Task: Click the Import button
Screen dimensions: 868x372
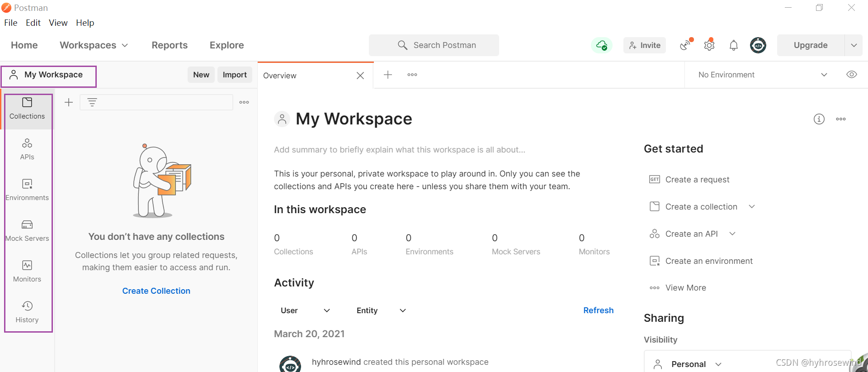Action: click(235, 75)
